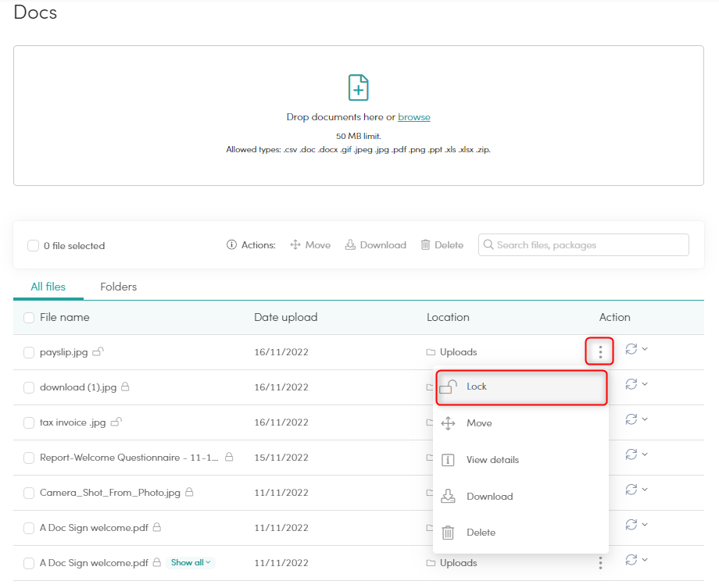This screenshot has height=588, width=719.
Task: Switch to the Folders tab
Action: (x=118, y=287)
